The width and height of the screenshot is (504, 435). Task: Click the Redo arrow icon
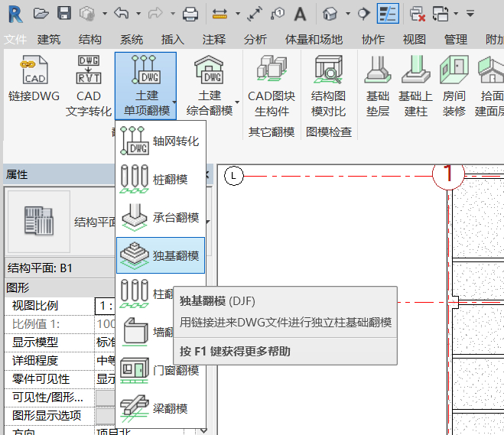pyautogui.click(x=155, y=14)
